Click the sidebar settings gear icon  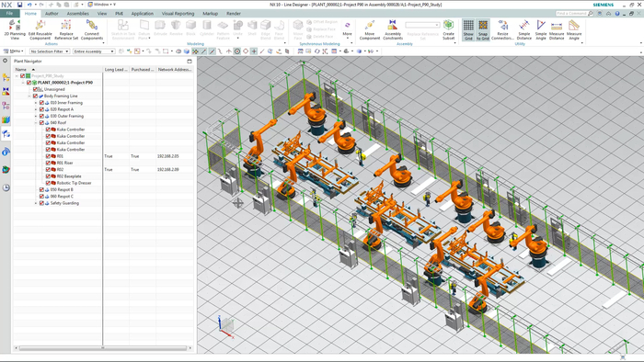[x=5, y=61]
